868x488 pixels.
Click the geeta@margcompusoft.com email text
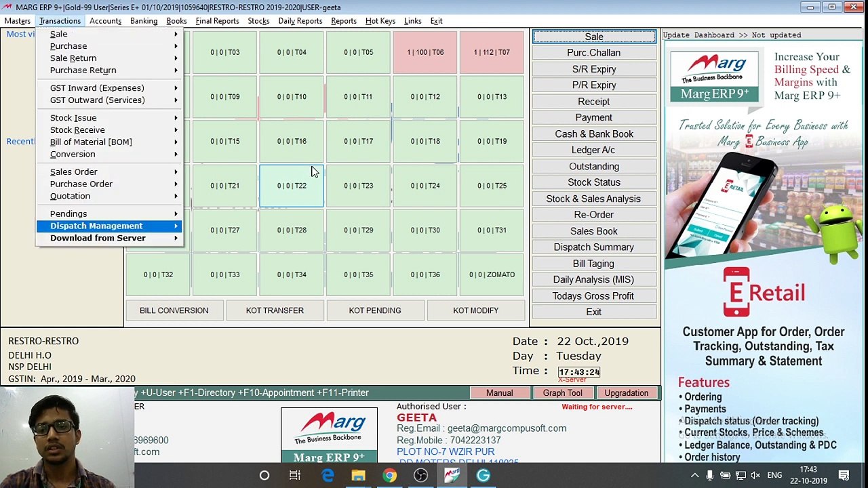point(507,428)
